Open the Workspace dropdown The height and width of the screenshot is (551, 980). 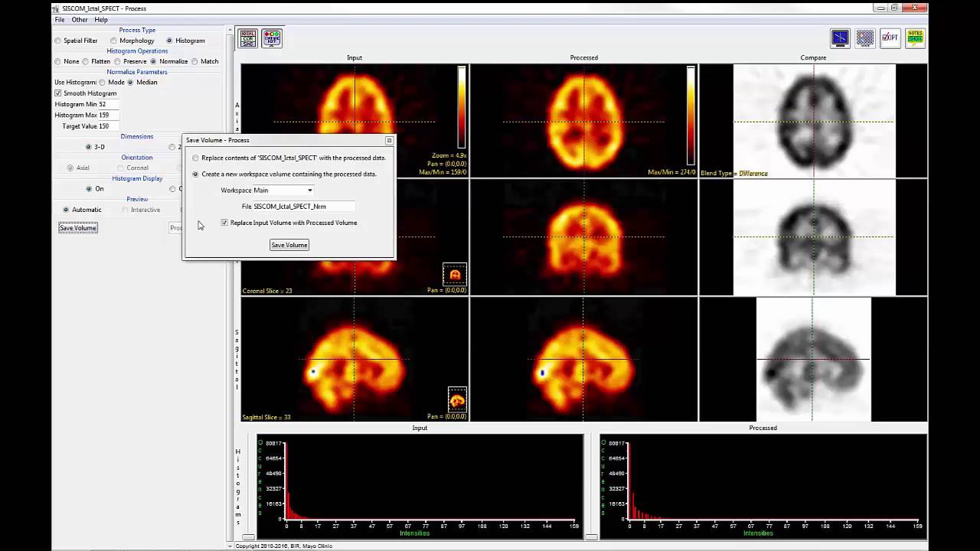tap(309, 191)
